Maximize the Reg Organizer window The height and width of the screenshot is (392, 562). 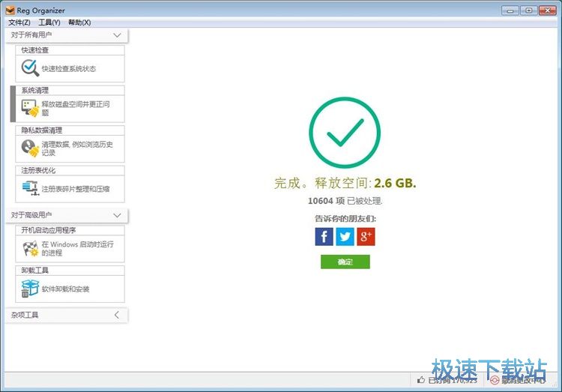[529, 10]
